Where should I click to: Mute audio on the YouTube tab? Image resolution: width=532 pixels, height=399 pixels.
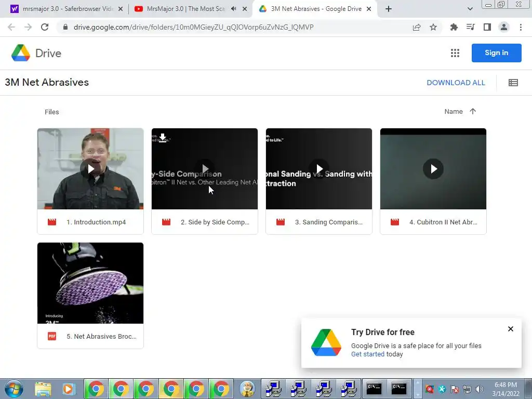(233, 9)
